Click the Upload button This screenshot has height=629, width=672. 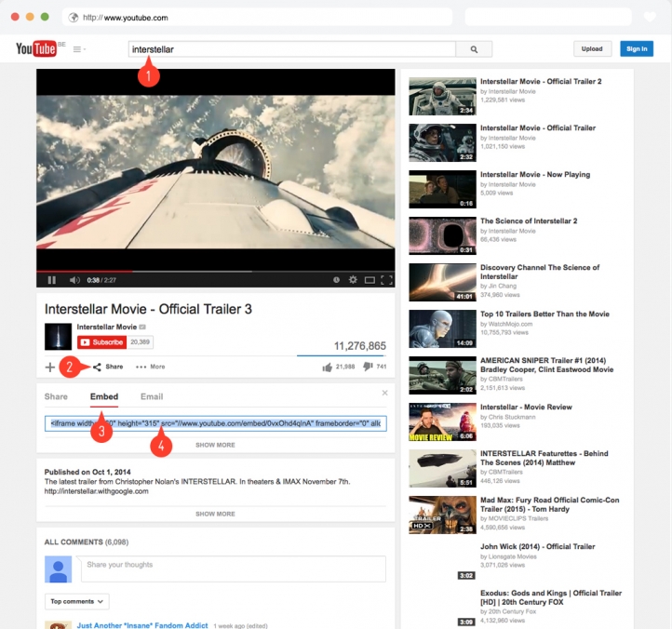(x=592, y=48)
